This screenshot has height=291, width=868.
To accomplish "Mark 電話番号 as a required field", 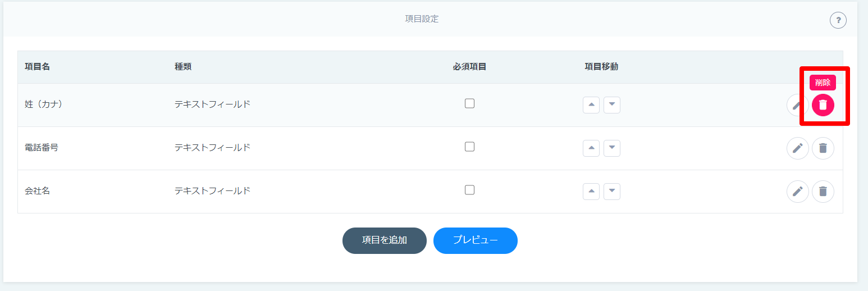I will 470,147.
